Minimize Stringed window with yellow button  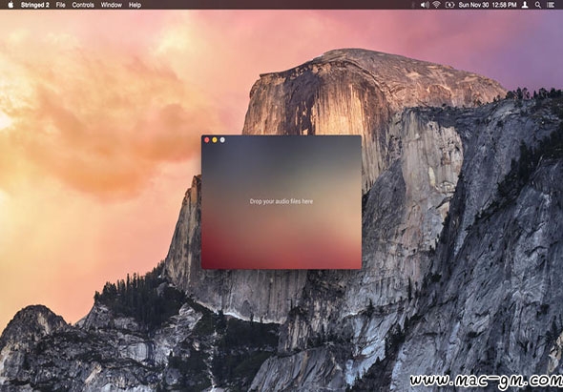tap(215, 140)
